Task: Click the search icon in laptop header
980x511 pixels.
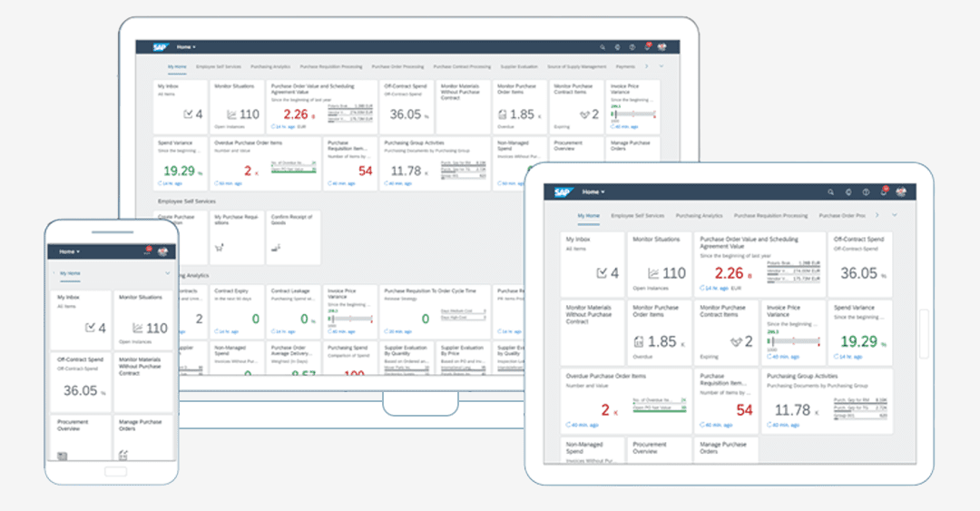Action: 603,47
